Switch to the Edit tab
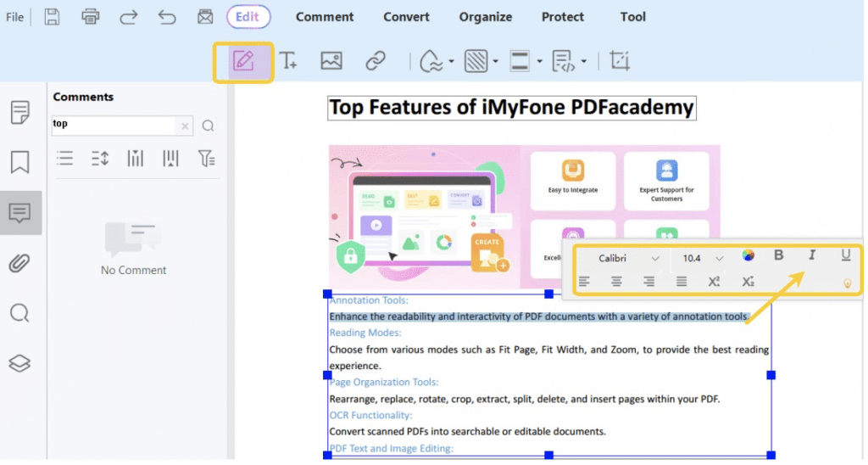 (248, 17)
